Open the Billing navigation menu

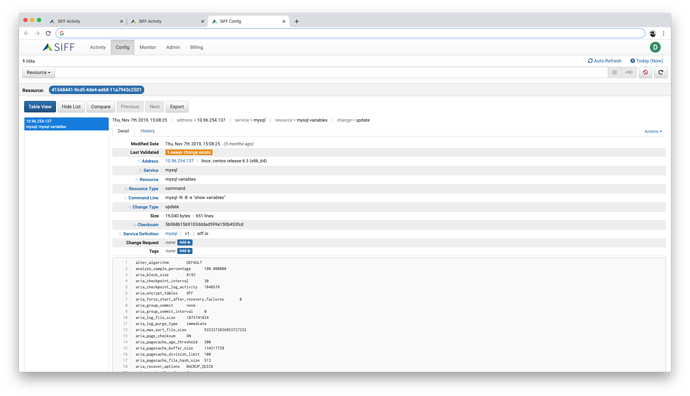(x=196, y=47)
